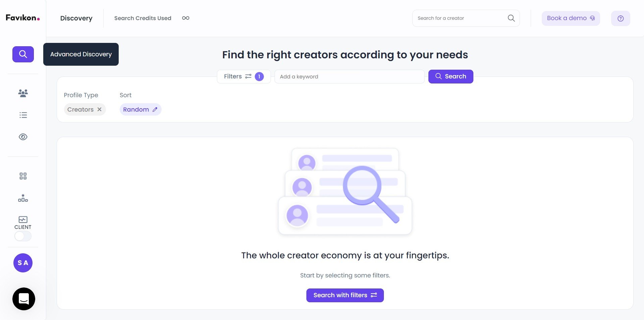Open the SA user avatar menu
Image resolution: width=644 pixels, height=320 pixels.
(23, 263)
